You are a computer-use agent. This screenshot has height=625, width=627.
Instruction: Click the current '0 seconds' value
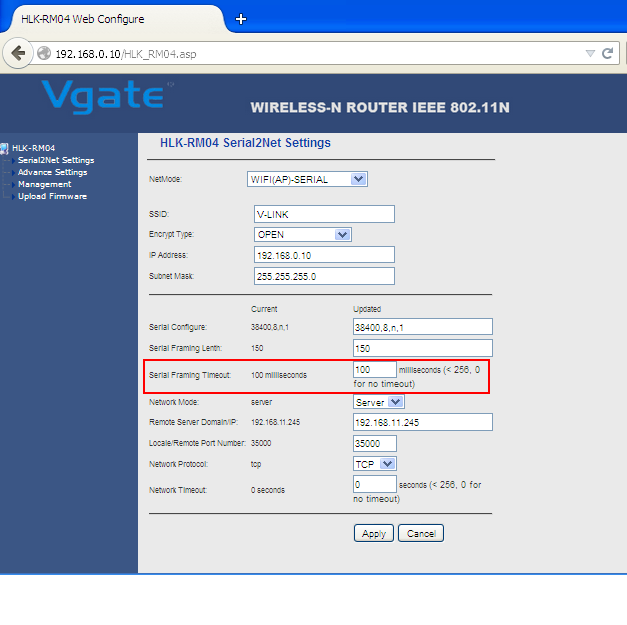pyautogui.click(x=268, y=490)
